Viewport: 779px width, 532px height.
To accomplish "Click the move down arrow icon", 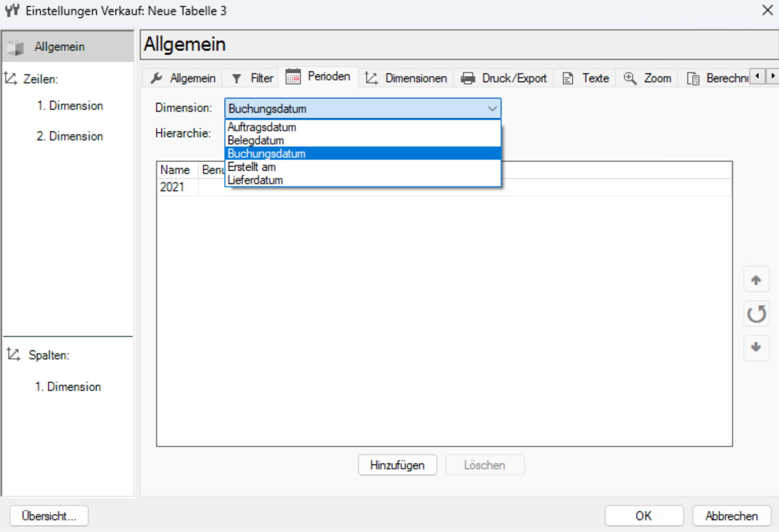I will [756, 347].
